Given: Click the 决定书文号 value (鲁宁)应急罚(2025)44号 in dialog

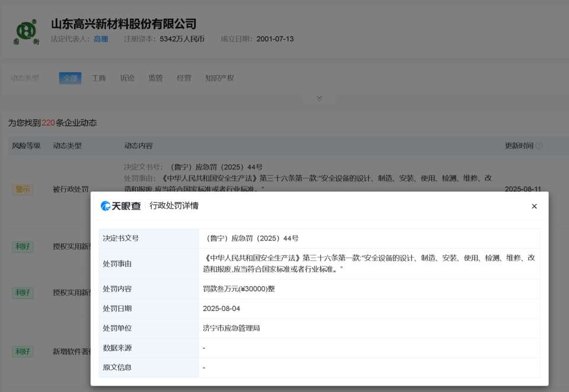Looking at the screenshot, I should pos(251,238).
